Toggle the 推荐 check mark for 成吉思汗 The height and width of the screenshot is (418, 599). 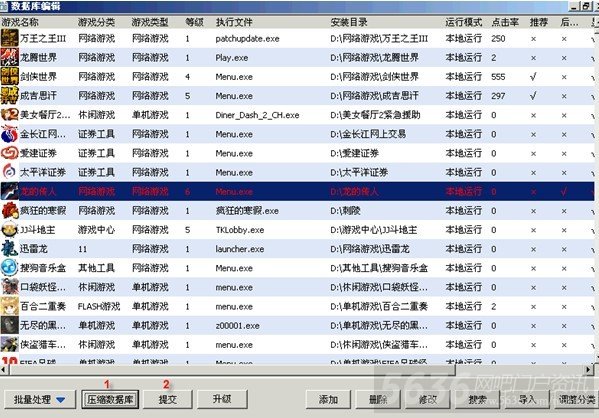tap(533, 96)
